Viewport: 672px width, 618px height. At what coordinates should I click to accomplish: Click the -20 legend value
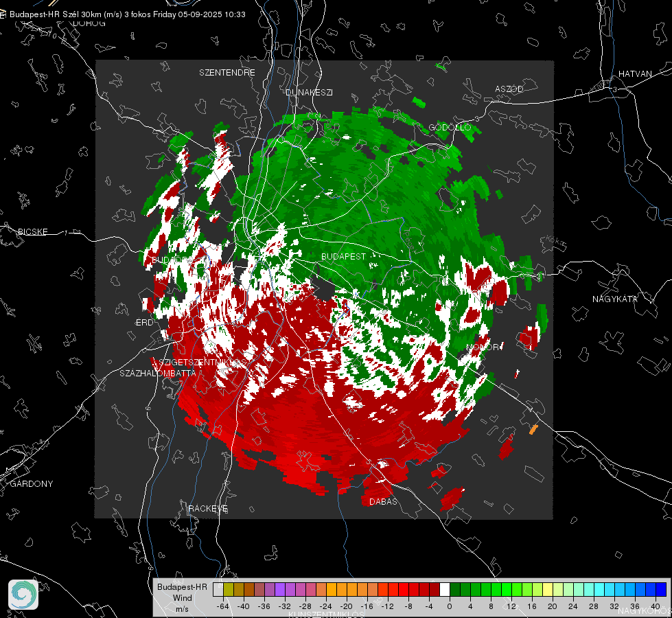pyautogui.click(x=346, y=606)
